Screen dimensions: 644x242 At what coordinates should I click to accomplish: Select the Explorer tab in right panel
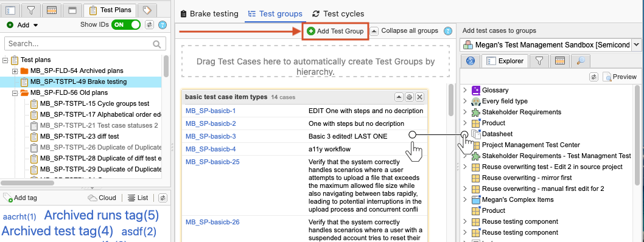click(x=505, y=61)
